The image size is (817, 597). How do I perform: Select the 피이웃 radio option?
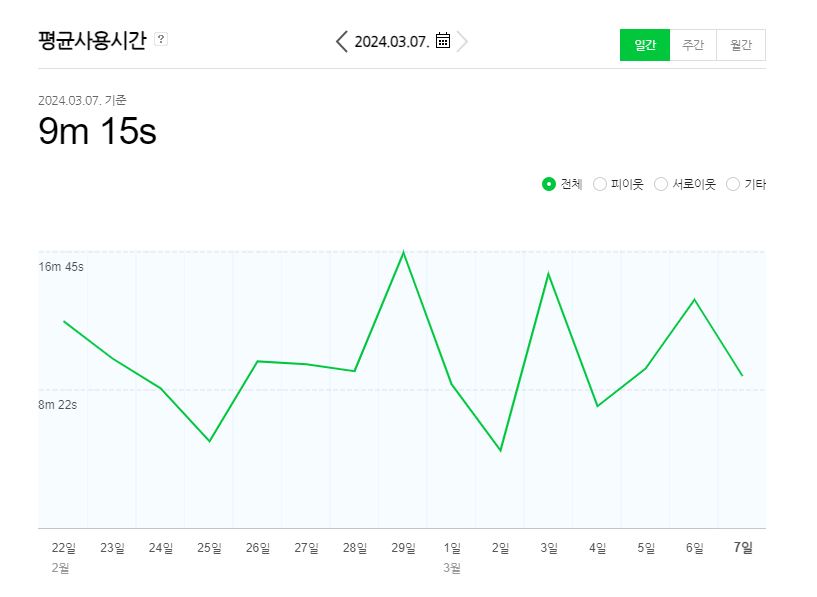tap(600, 184)
